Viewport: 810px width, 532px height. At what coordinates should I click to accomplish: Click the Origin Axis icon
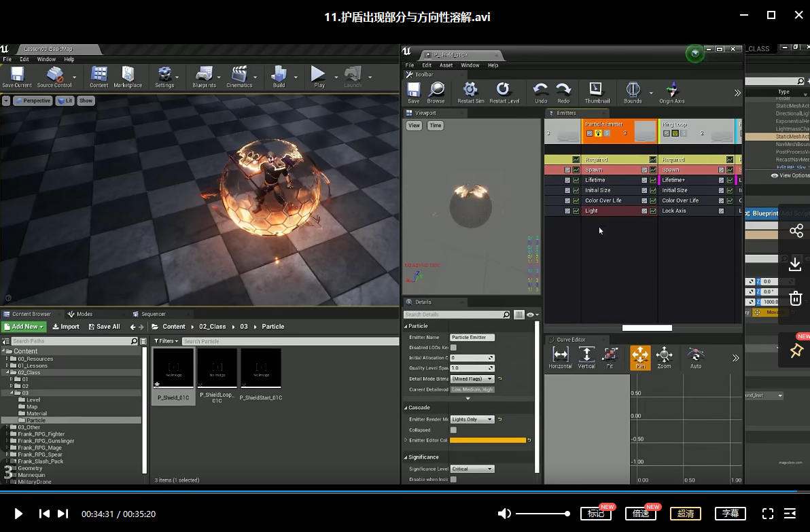coord(671,90)
